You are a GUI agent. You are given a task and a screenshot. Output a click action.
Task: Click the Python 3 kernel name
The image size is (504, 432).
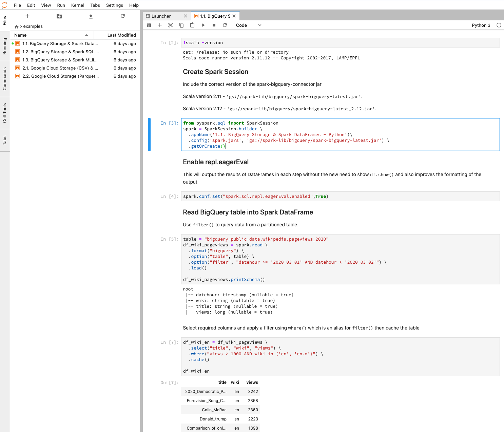pyautogui.click(x=481, y=25)
